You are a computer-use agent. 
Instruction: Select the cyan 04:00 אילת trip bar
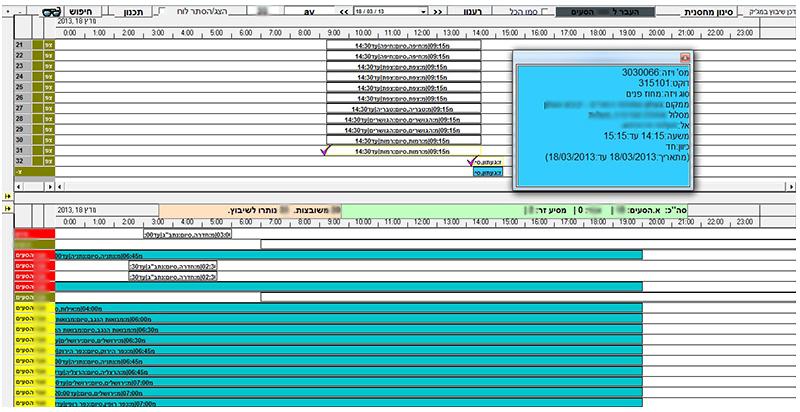349,308
